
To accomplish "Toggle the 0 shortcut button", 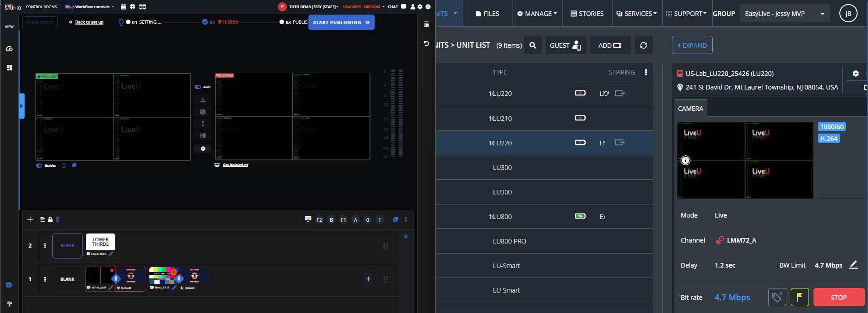I will pyautogui.click(x=368, y=220).
